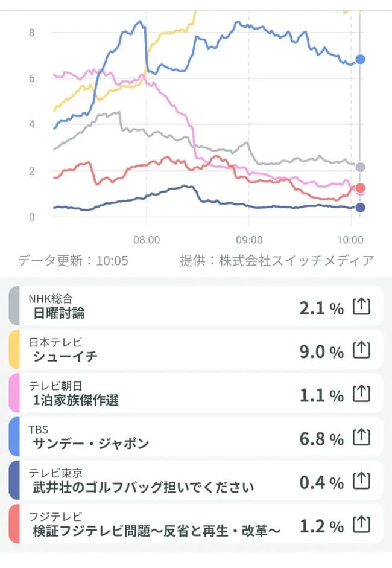Share the NHK総合 日曜討論 ratings
This screenshot has height=568, width=392.
(361, 305)
